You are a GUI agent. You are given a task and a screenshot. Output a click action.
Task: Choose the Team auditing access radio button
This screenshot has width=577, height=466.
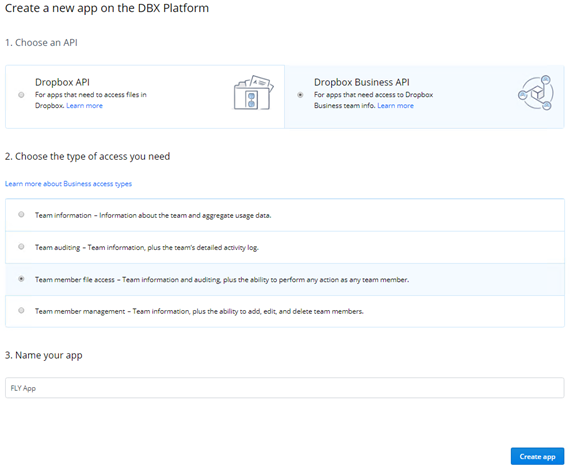[x=21, y=246]
